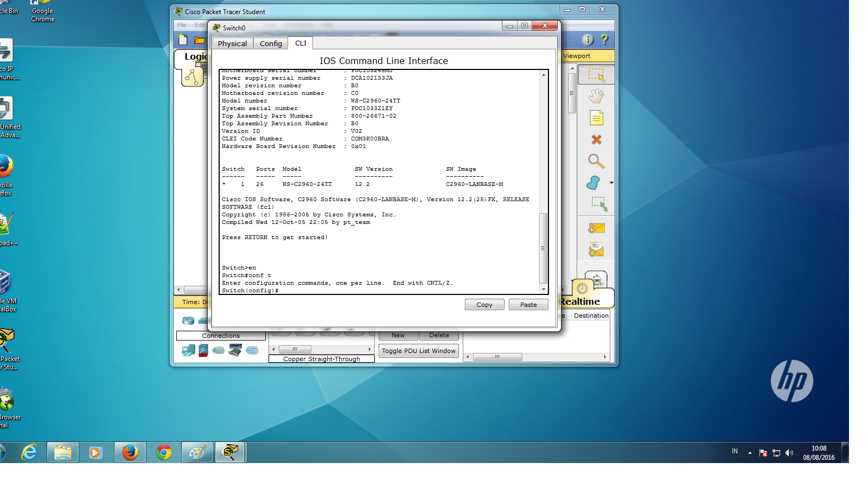Screen dimensions: 868x488
Task: Select the Select tool in Packet Tracer
Action: click(x=596, y=74)
